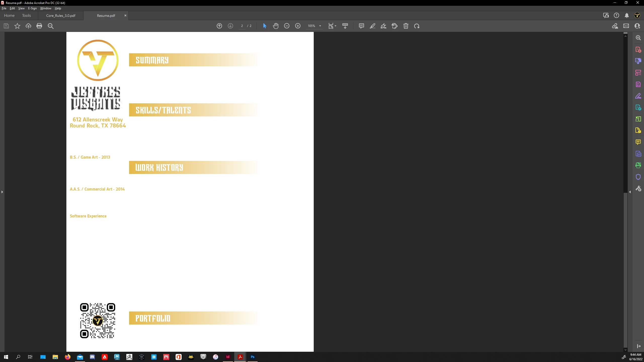Collapse the right tools pane arrow
Screen dimensions: 644x362
(x=630, y=192)
